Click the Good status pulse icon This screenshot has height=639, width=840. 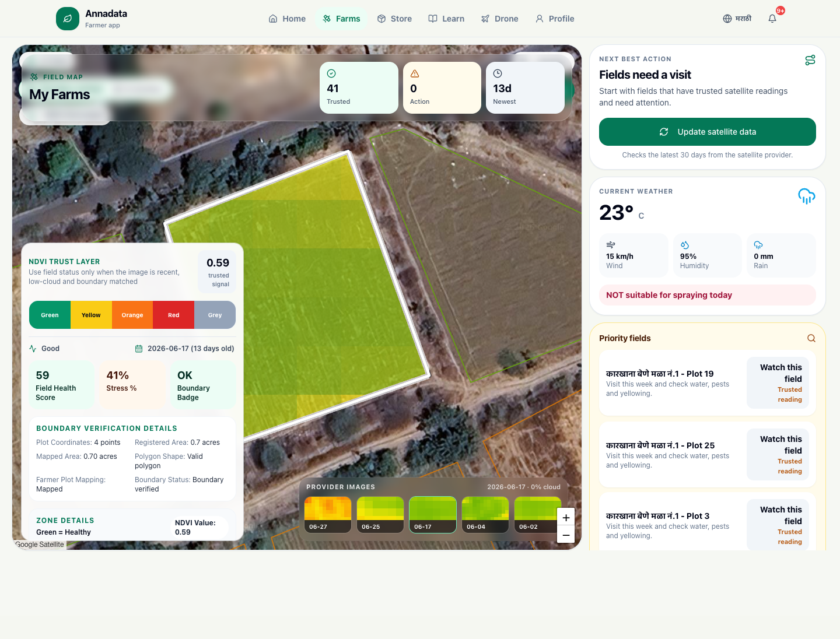click(33, 349)
